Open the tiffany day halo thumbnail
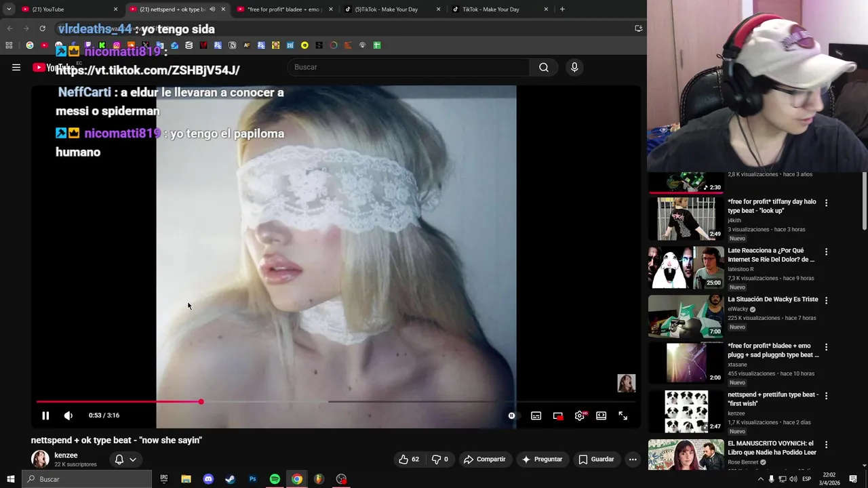 [x=686, y=219]
